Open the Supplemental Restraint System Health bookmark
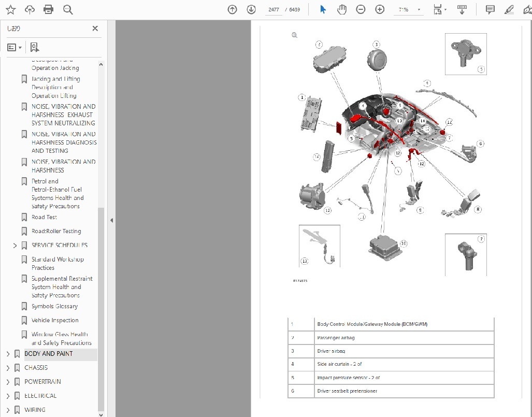The width and height of the screenshot is (532, 417). coord(62,286)
